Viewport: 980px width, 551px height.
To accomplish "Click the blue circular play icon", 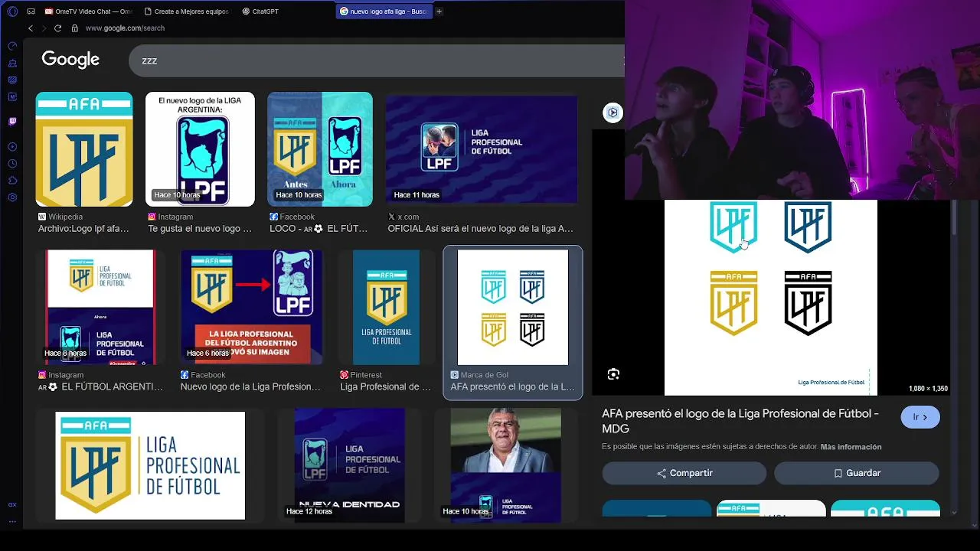I will click(x=612, y=112).
